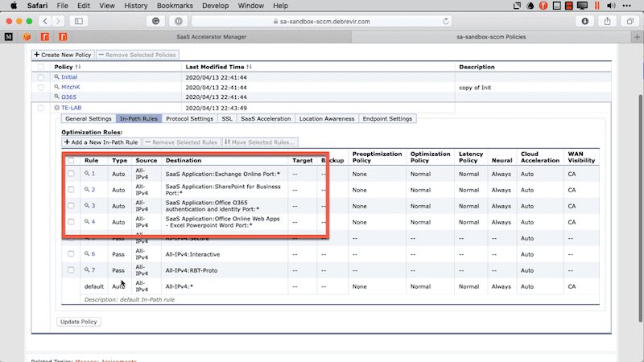
Task: Open Endpoint Settings tab
Action: coord(387,118)
